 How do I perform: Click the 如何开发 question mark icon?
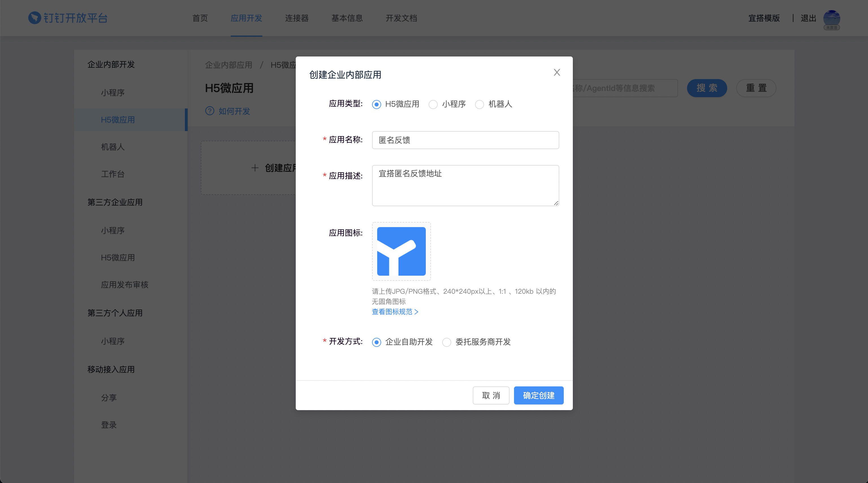click(210, 111)
